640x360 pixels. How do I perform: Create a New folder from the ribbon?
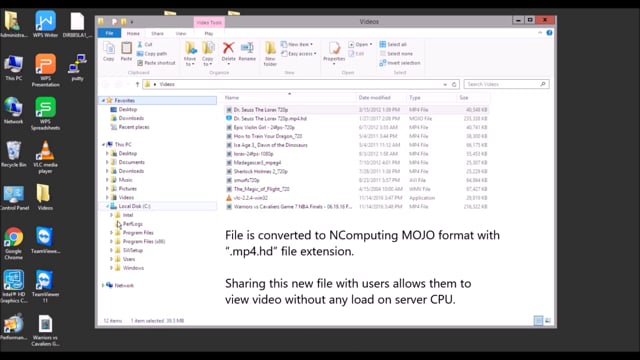coord(270,53)
